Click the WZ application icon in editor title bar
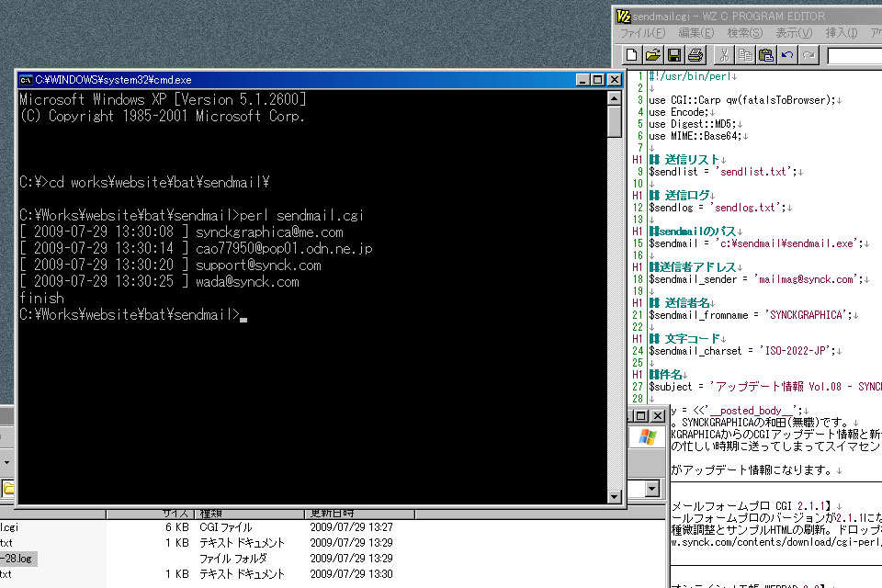This screenshot has height=588, width=882. pyautogui.click(x=623, y=17)
